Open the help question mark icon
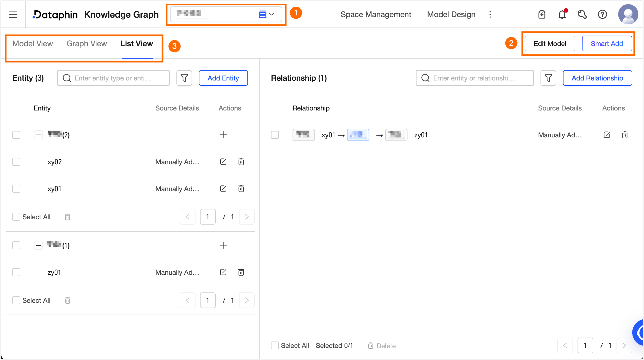The image size is (644, 360). (x=602, y=14)
